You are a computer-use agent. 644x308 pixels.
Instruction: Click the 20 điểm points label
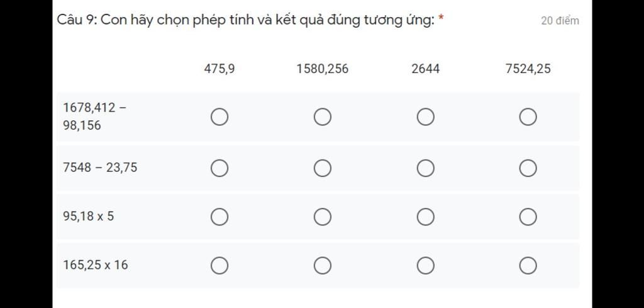click(x=560, y=21)
